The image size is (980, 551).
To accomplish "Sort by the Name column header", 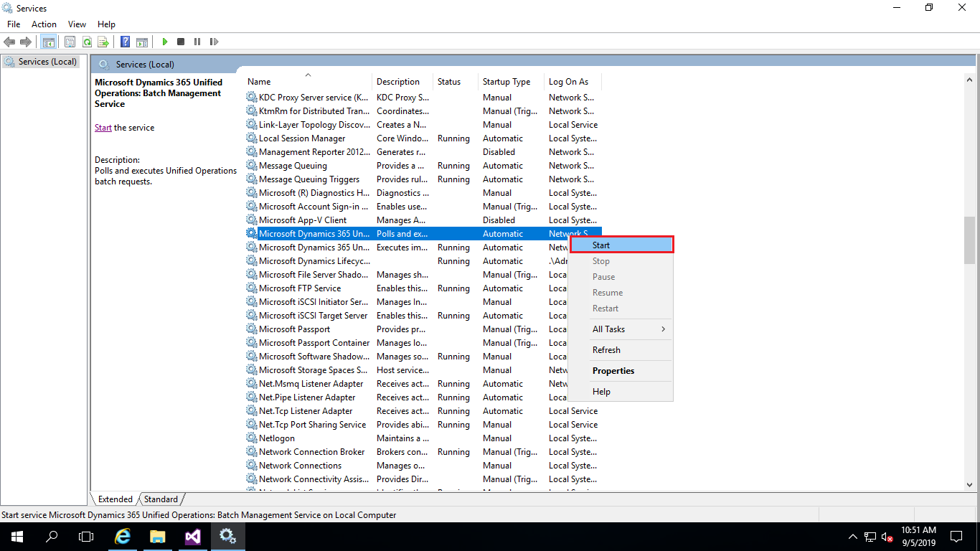I will pos(308,82).
